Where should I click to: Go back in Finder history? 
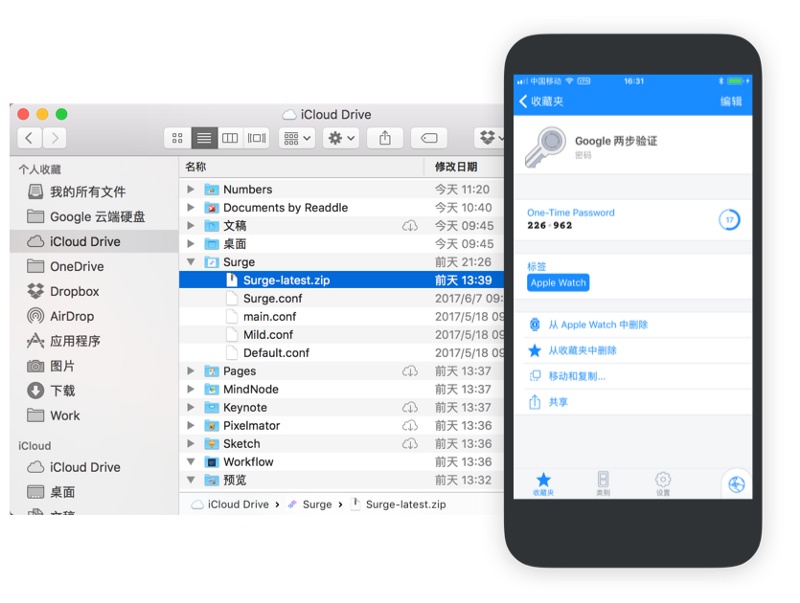[x=30, y=138]
